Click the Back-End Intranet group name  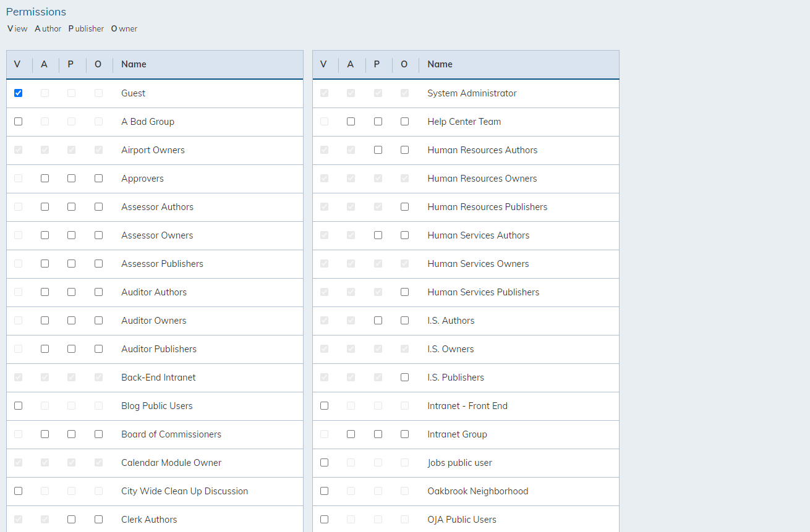pyautogui.click(x=158, y=378)
